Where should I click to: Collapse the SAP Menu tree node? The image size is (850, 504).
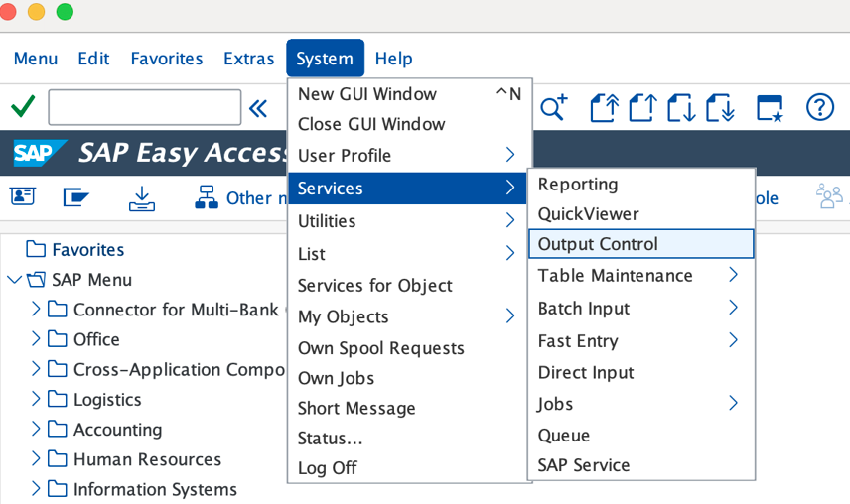pyautogui.click(x=15, y=280)
